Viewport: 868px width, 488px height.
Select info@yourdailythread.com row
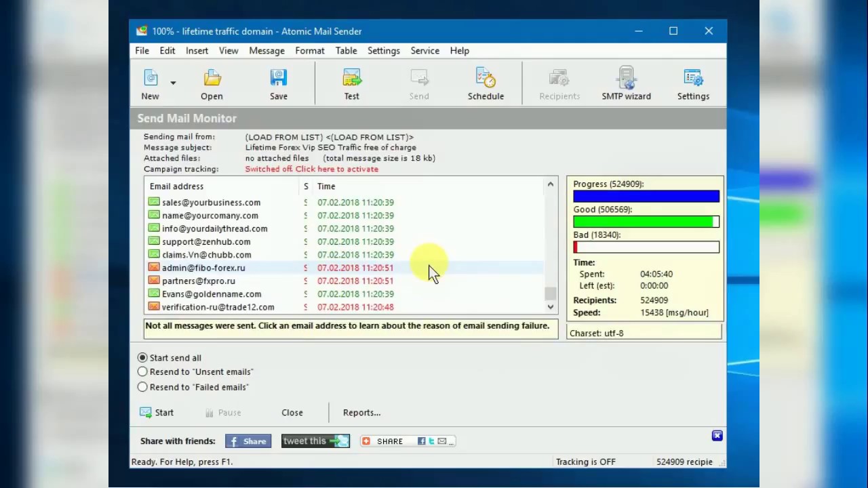(344, 228)
